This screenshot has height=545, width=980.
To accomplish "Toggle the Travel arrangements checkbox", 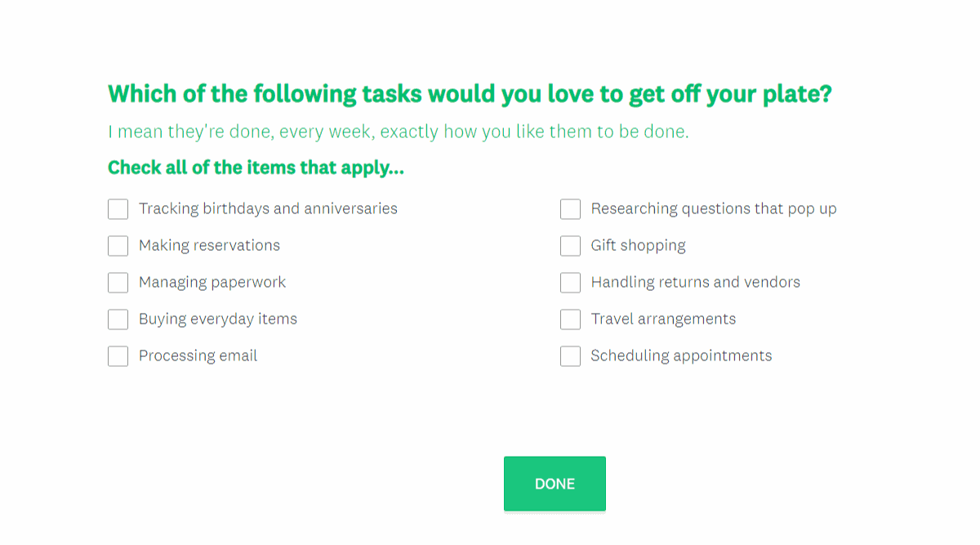I will coord(570,319).
